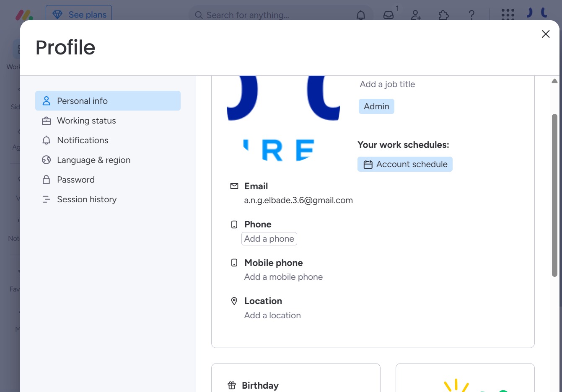Click the Personal info person icon

click(47, 101)
